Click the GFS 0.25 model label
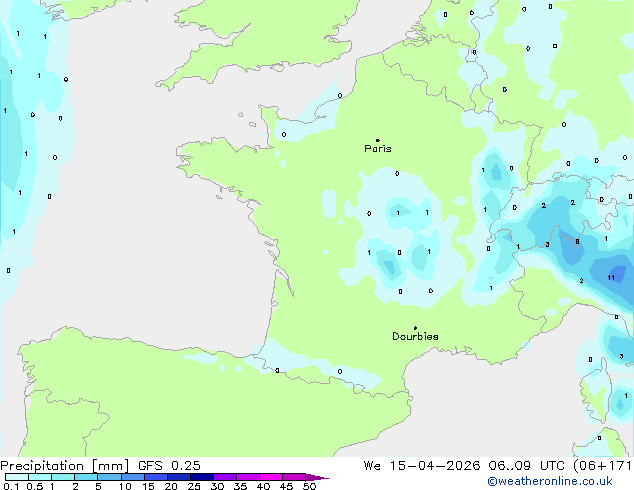The image size is (634, 490). 169,466
